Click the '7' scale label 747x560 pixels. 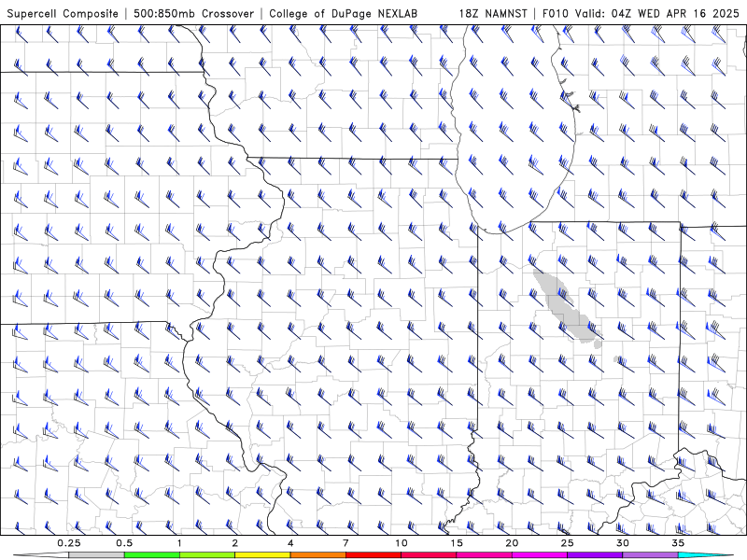tap(345, 543)
